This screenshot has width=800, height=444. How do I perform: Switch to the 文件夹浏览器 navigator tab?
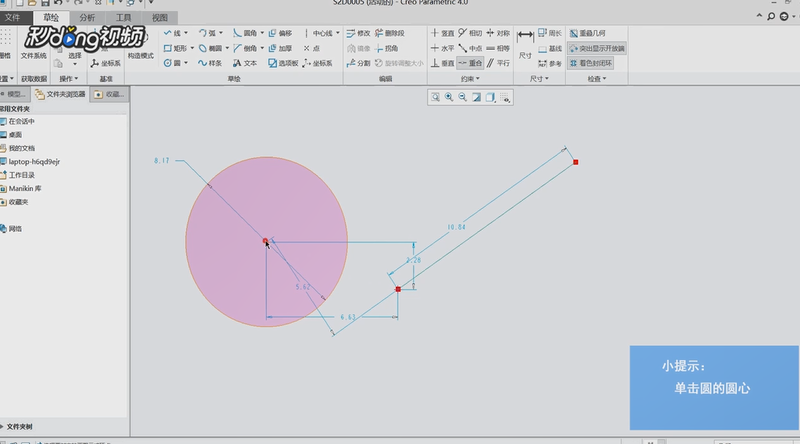(60, 94)
